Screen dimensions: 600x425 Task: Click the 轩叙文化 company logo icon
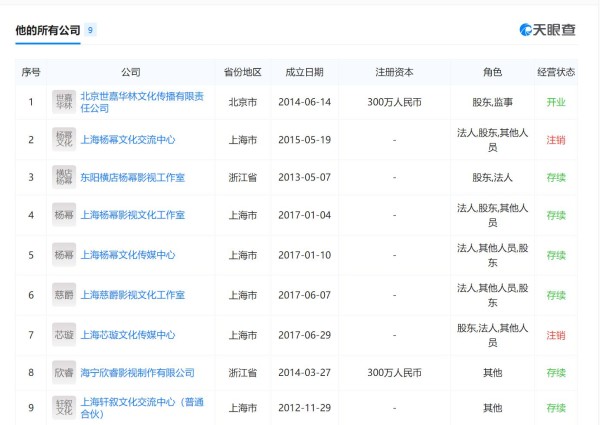(x=64, y=408)
